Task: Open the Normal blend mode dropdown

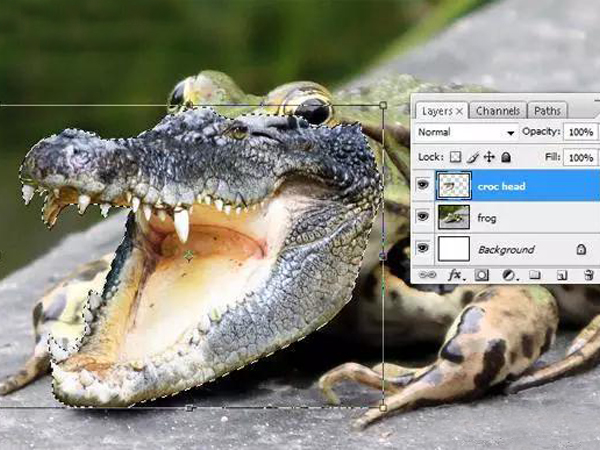Action: [466, 132]
